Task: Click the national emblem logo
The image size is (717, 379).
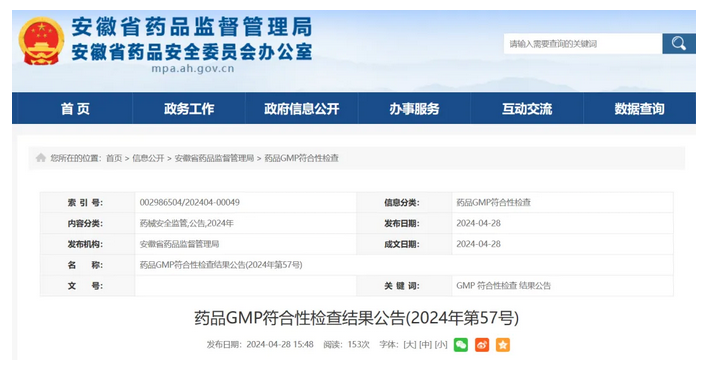Action: point(41,41)
